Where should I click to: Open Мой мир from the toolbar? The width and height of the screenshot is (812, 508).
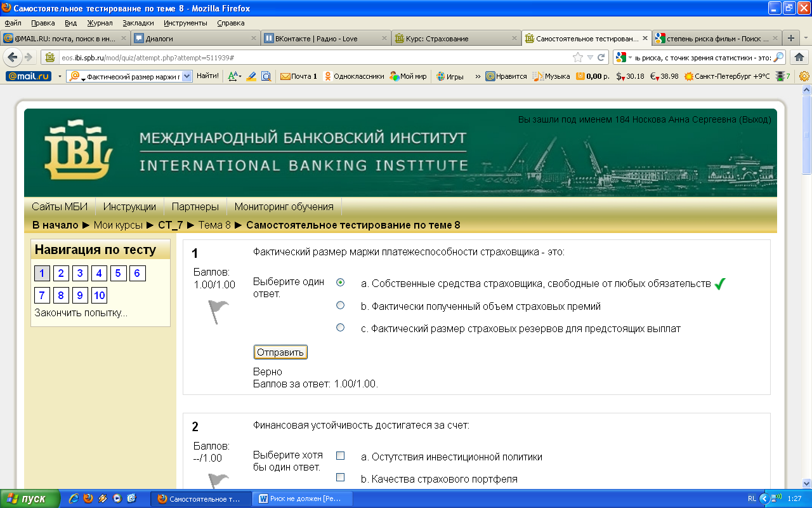pyautogui.click(x=408, y=76)
